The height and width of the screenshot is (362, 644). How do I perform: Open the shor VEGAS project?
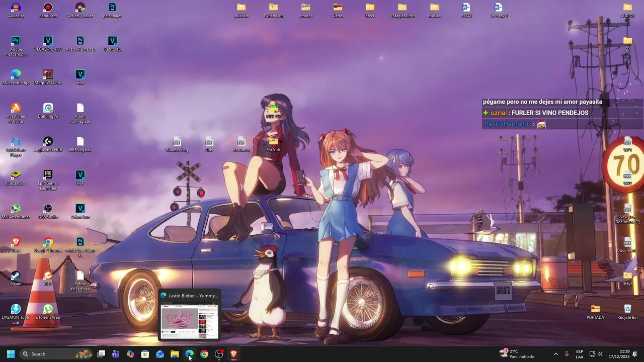(80, 77)
